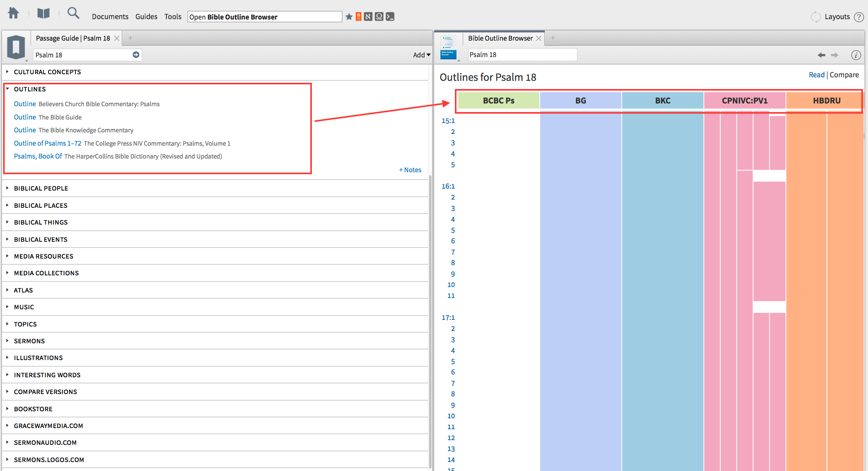The image size is (868, 471).
Task: Click the go arrow in Psalm 18 reference box
Action: (136, 55)
